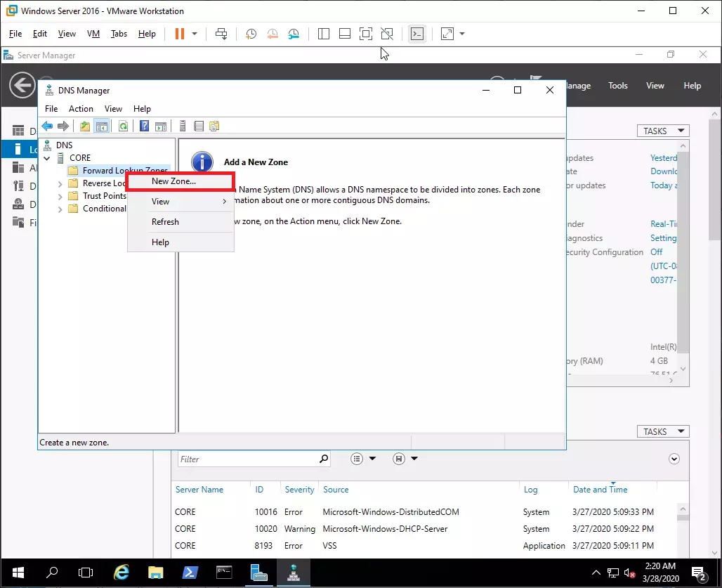This screenshot has width=722, height=588.
Task: Open the Tabs menu in VMware
Action: [119, 34]
